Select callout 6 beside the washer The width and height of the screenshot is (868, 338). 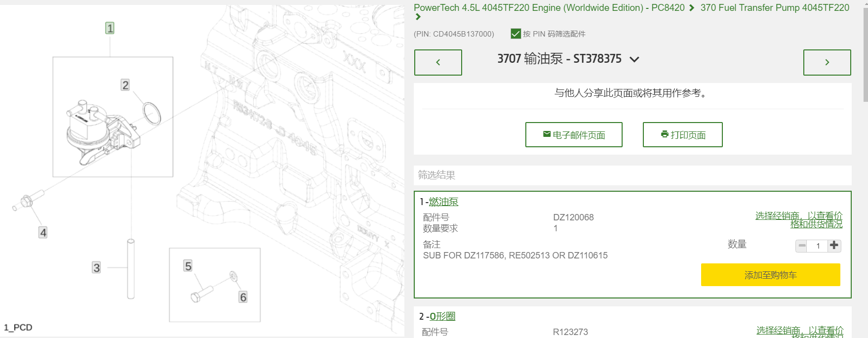coord(243,297)
